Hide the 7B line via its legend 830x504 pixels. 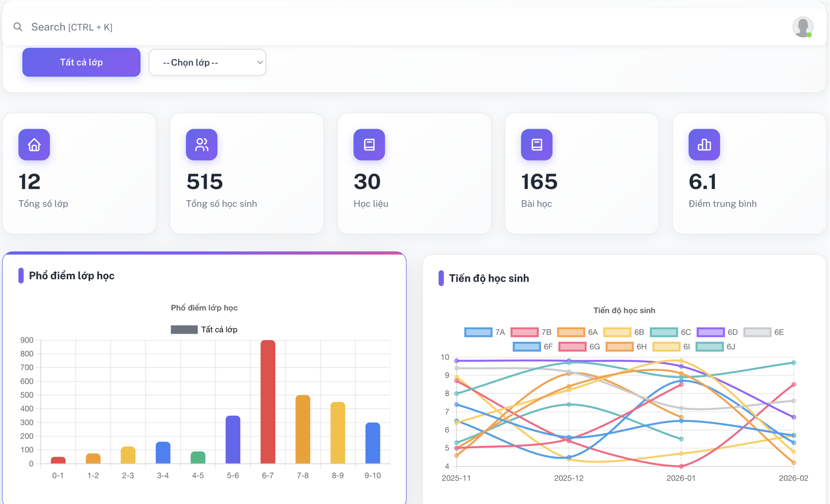531,332
